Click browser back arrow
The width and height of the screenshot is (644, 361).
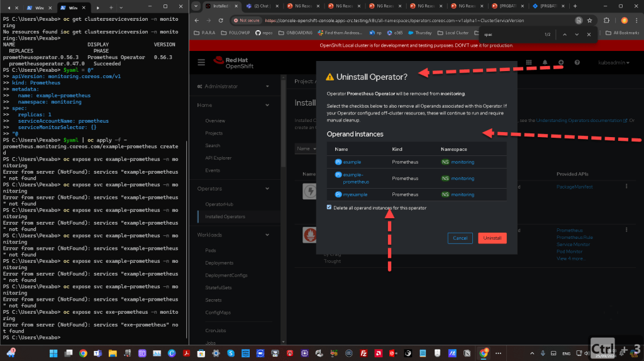point(197,21)
